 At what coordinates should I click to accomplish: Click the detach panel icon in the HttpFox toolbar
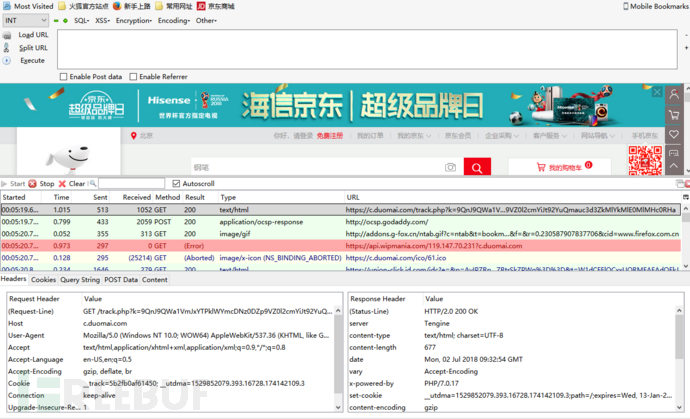point(680,184)
